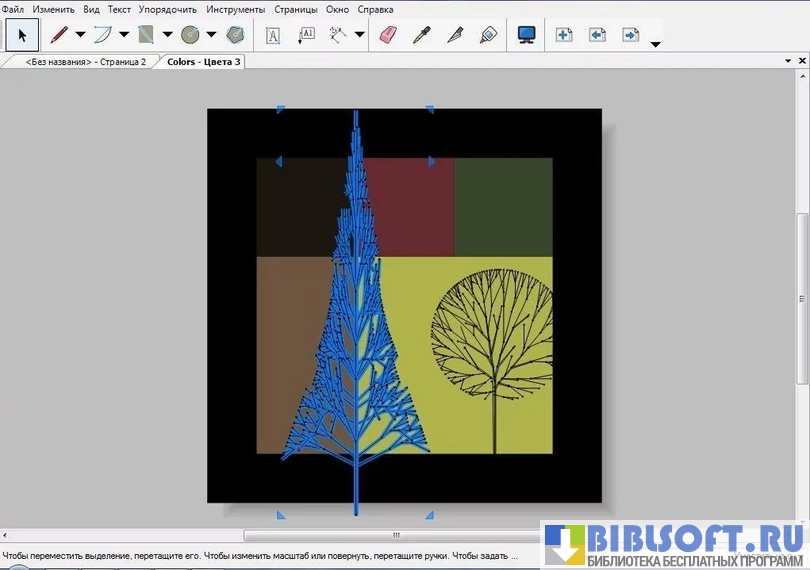The width and height of the screenshot is (810, 570).
Task: Go to previous page with left arrow icon
Action: (x=597, y=35)
